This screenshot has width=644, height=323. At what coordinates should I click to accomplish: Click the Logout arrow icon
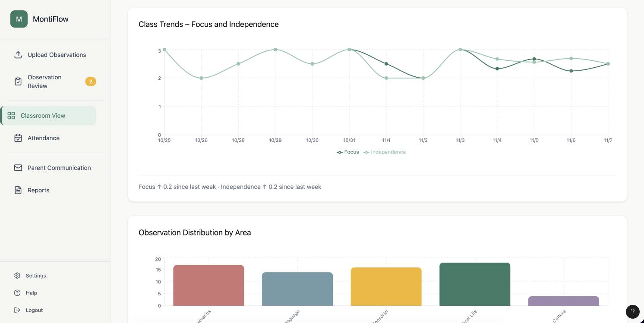17,310
